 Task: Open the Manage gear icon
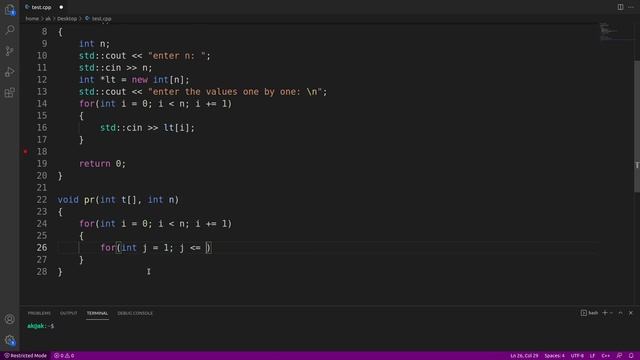10,340
